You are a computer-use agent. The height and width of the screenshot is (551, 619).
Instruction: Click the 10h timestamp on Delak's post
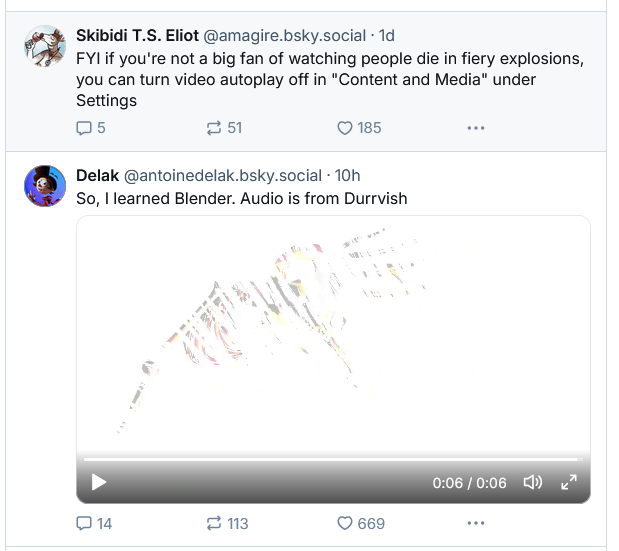coord(348,175)
